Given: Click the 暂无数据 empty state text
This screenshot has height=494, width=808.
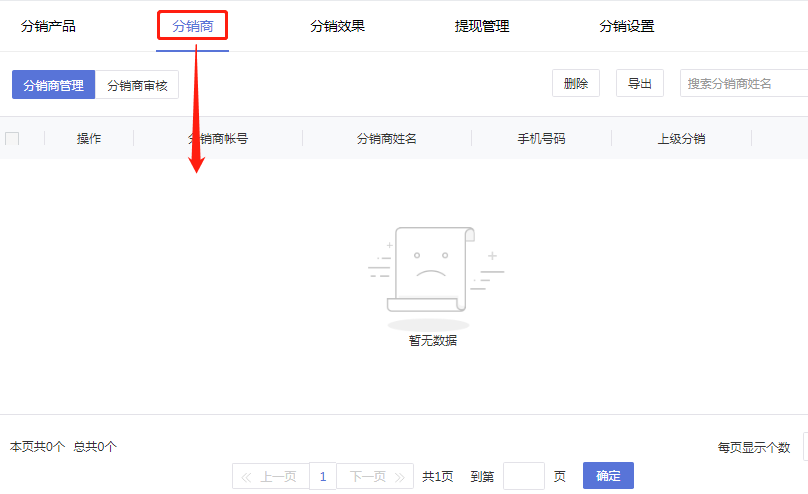Looking at the screenshot, I should coord(433,340).
